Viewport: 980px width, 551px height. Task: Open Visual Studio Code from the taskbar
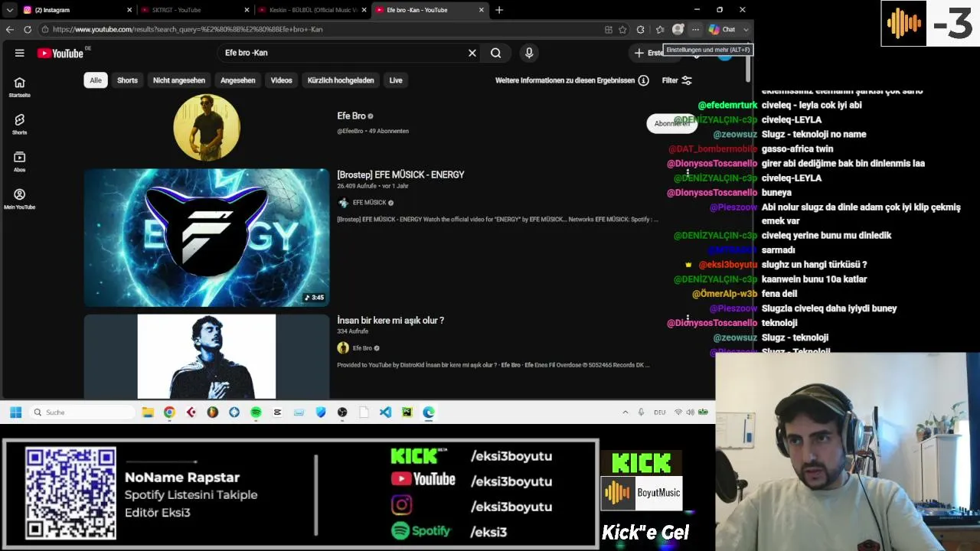[x=385, y=412]
